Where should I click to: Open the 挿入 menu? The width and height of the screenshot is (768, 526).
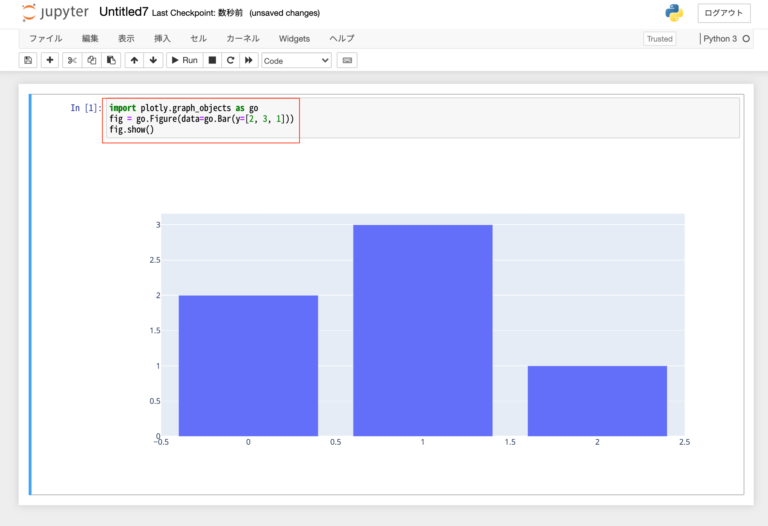coord(162,39)
